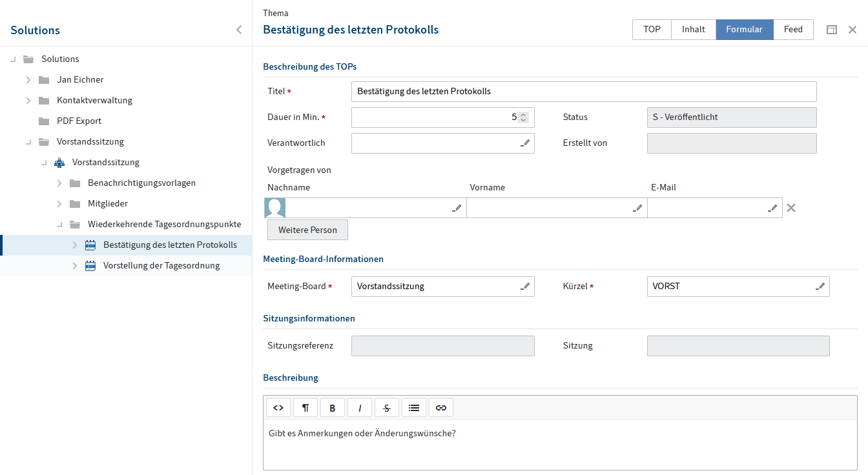This screenshot has height=475, width=868.
Task: Click the PDF Export folder icon
Action: tap(44, 121)
